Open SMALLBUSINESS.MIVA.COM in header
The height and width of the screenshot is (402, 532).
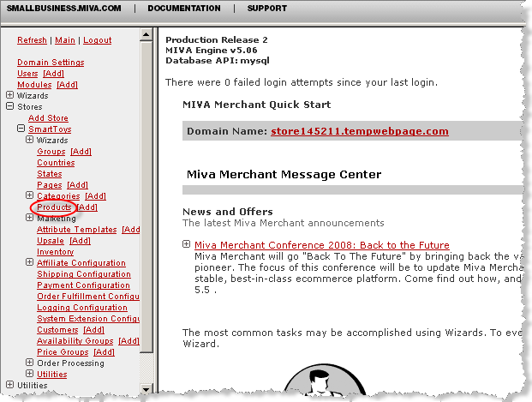[x=63, y=9]
